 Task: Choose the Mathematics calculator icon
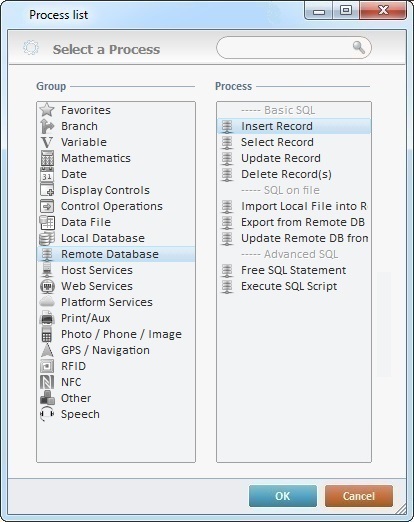click(47, 158)
